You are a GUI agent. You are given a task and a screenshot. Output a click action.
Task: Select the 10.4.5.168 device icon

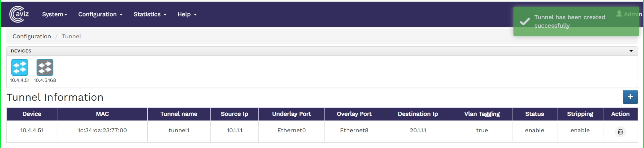(x=45, y=67)
